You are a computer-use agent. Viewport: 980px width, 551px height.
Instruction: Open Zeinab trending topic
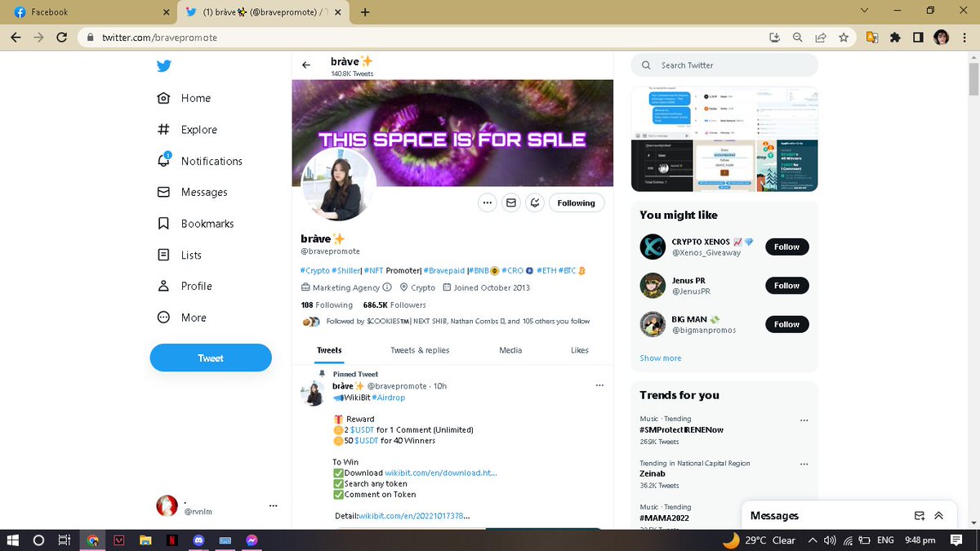[x=653, y=473]
